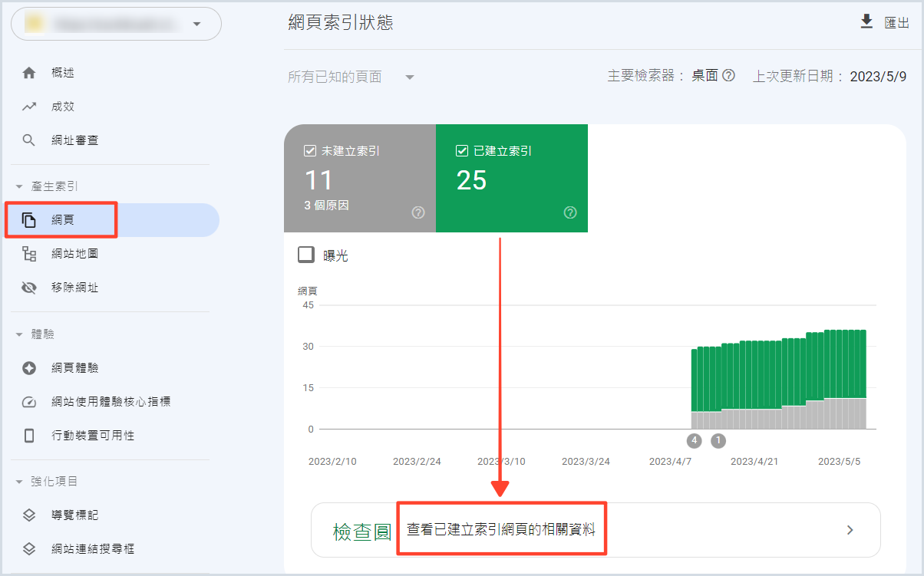
Task: Click the chevron arrow on 檢查圖 row
Action: pos(850,530)
